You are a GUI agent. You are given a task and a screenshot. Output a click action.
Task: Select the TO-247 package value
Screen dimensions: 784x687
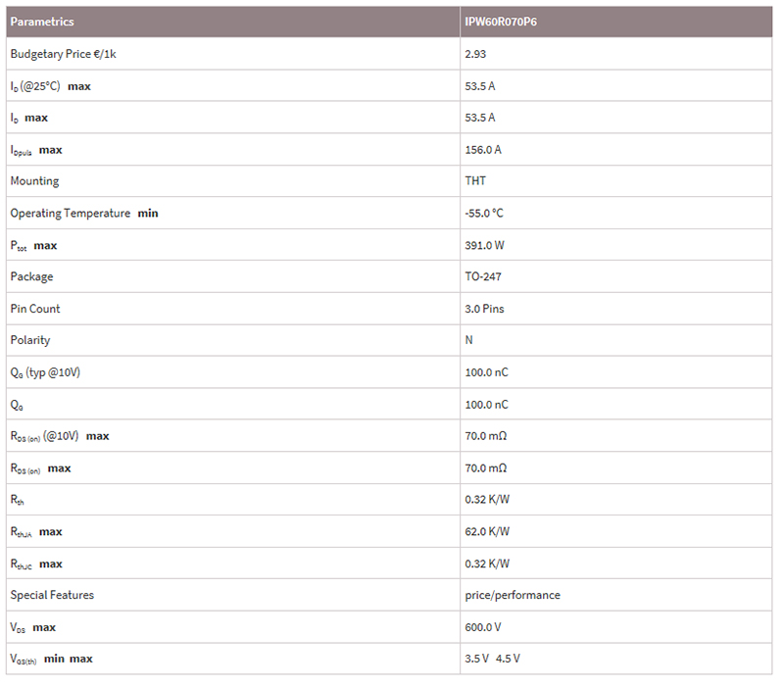(483, 276)
